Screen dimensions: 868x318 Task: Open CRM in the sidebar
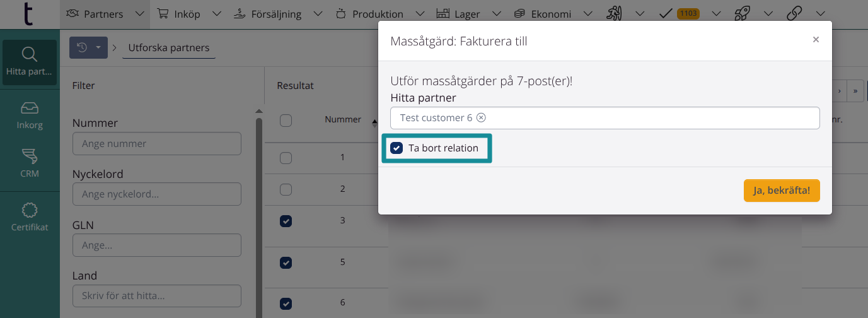[30, 164]
